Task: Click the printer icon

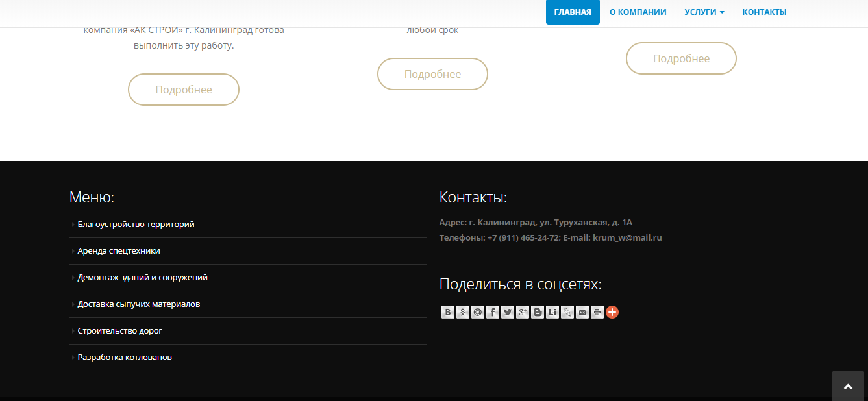Action: pyautogui.click(x=597, y=312)
